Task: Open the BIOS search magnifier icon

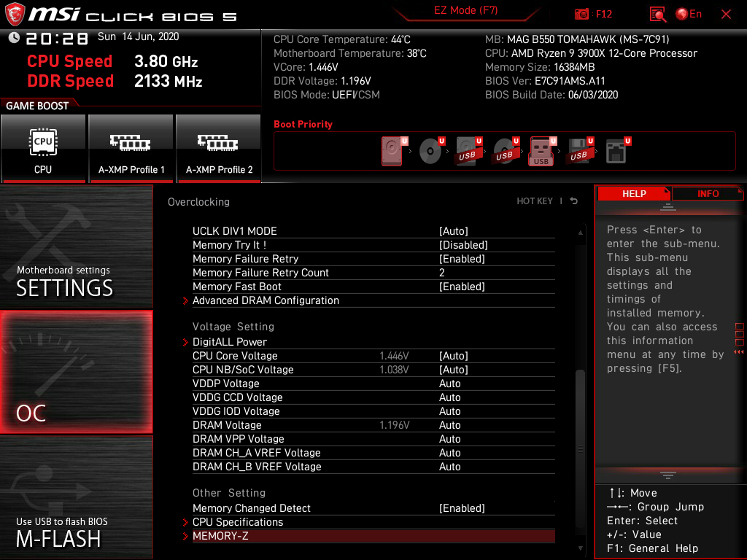Action: coord(658,15)
